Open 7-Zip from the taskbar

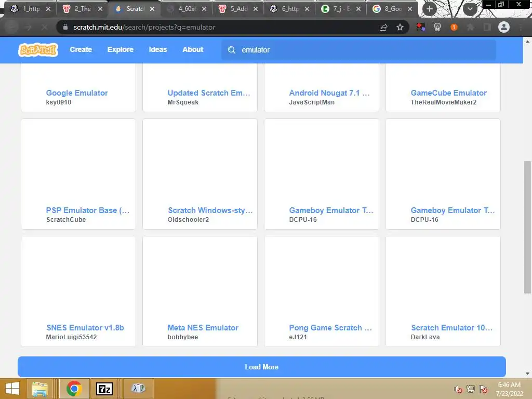[x=104, y=389]
